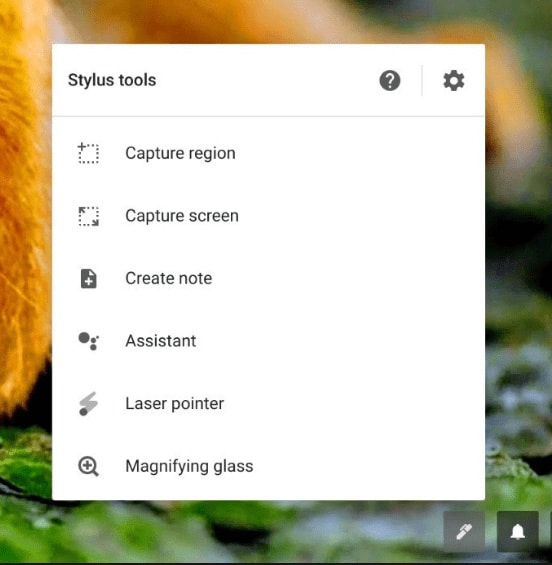Select Capture screen menu entry

tap(268, 216)
